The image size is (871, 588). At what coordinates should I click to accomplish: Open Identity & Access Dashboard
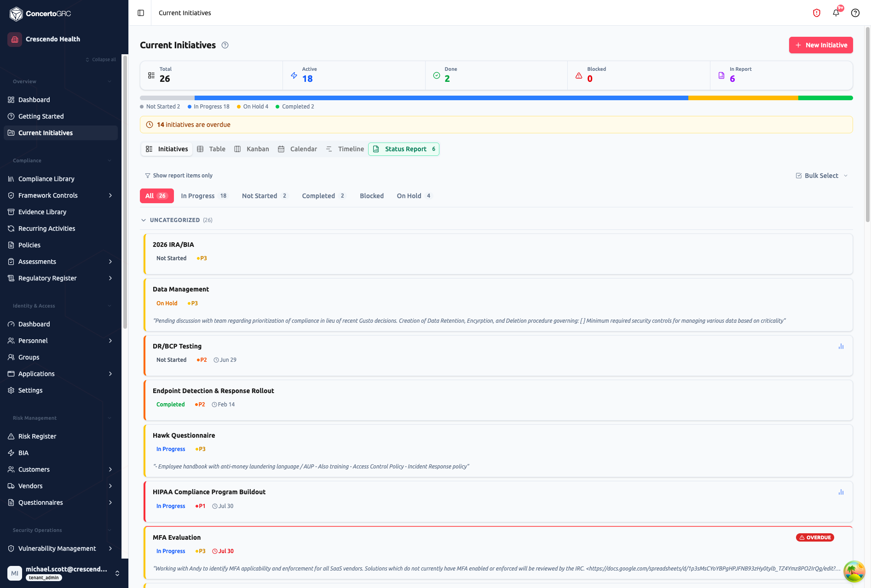(61, 324)
